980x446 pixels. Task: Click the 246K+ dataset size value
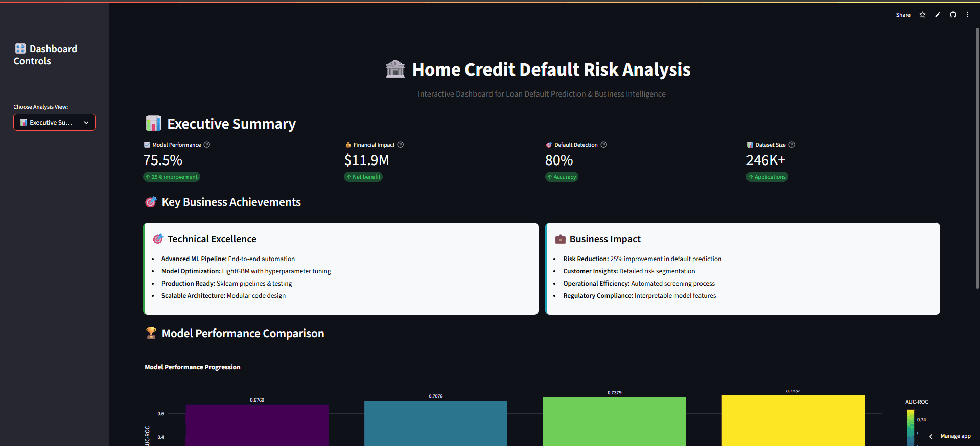tap(765, 160)
